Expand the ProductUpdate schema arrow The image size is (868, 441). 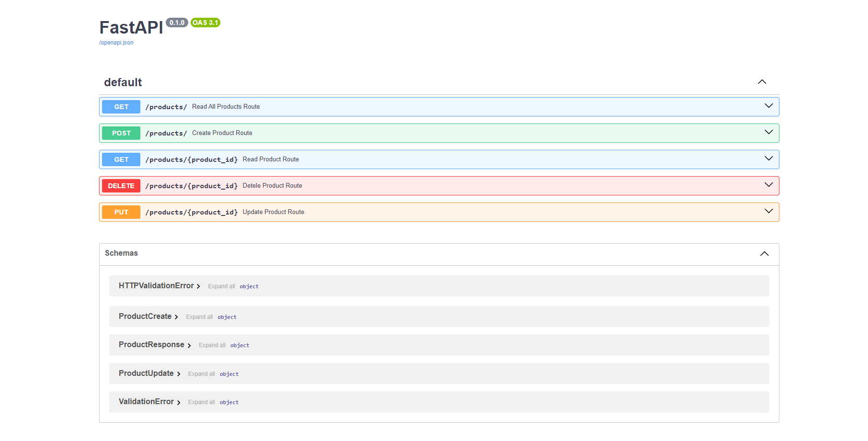pos(179,374)
